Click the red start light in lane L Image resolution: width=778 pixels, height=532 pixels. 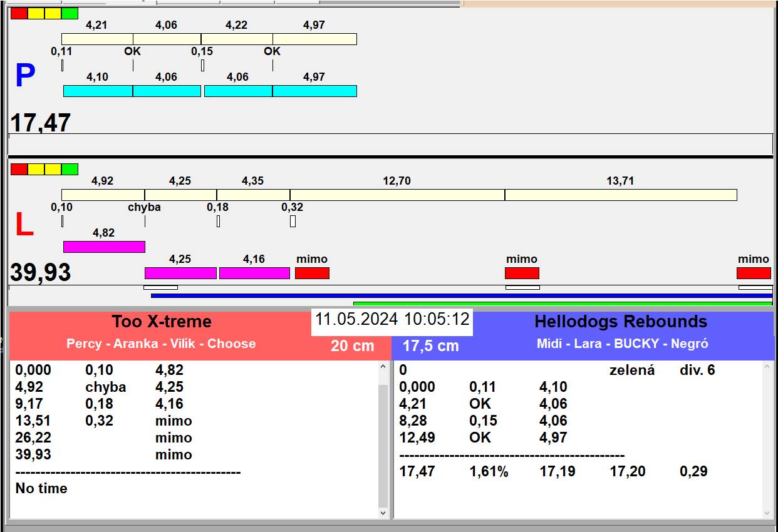pos(19,169)
